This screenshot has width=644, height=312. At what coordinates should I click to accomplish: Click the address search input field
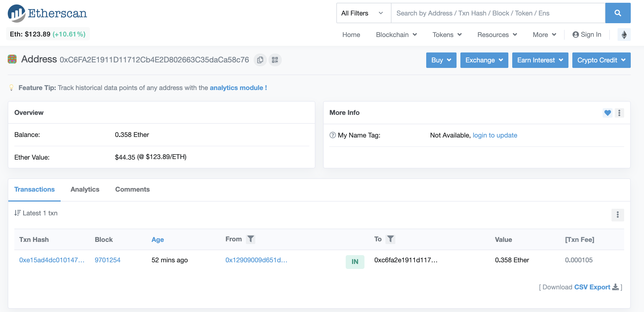click(498, 13)
